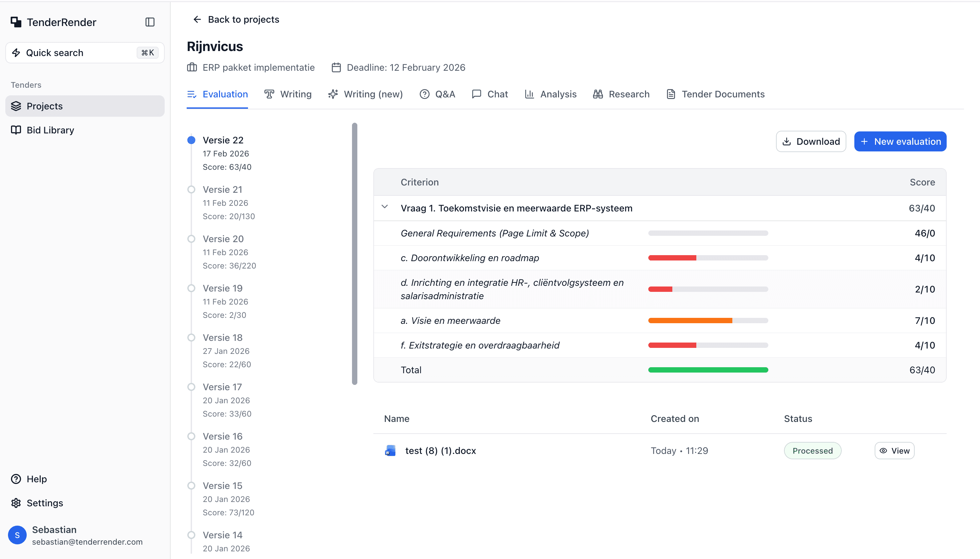980x559 pixels.
Task: Click the Word document icon for test (8) (1).docx
Action: click(390, 451)
